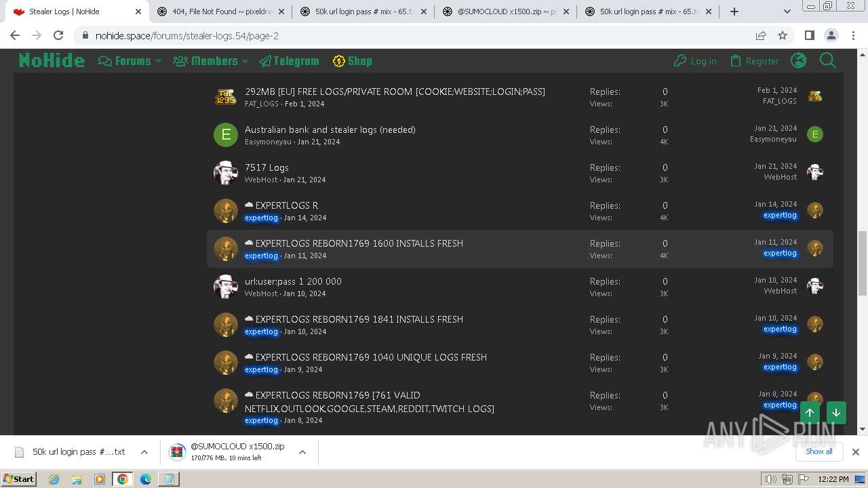Open thread 292MB [EU] FREE LOGS/PRIVATE ROOM
The image size is (868, 488).
[395, 91]
